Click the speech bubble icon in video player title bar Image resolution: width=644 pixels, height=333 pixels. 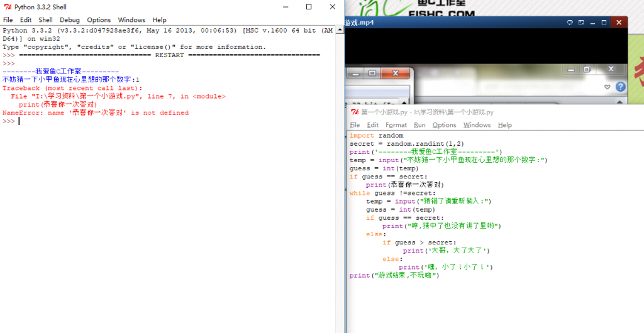(x=570, y=23)
